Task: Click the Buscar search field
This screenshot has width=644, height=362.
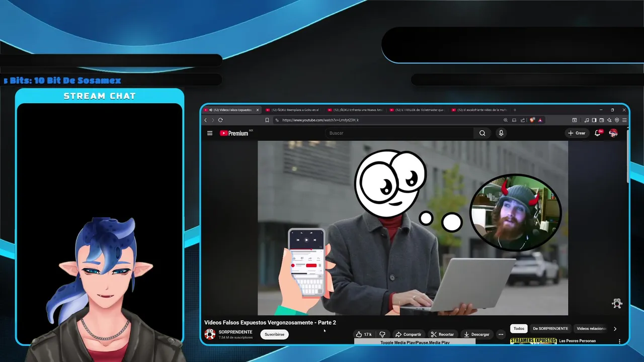Action: [399, 133]
